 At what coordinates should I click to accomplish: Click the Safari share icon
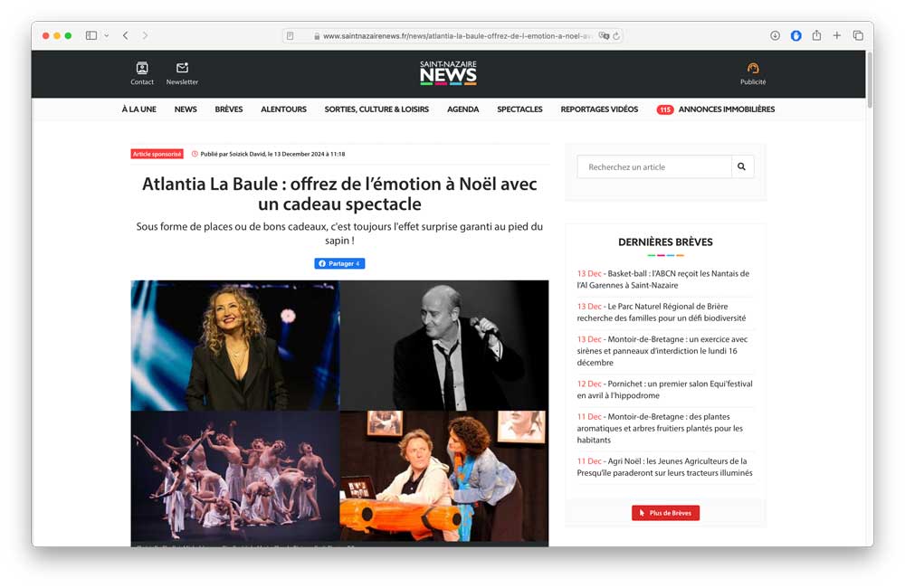tap(816, 35)
